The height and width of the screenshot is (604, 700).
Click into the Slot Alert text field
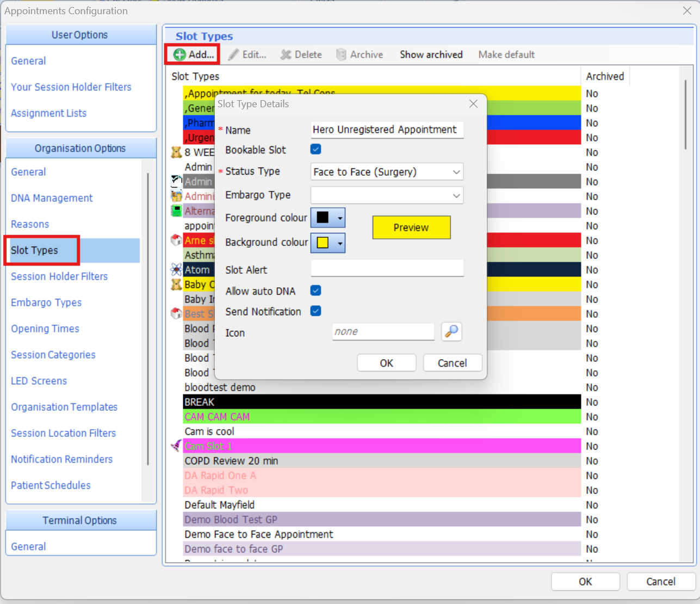click(387, 268)
